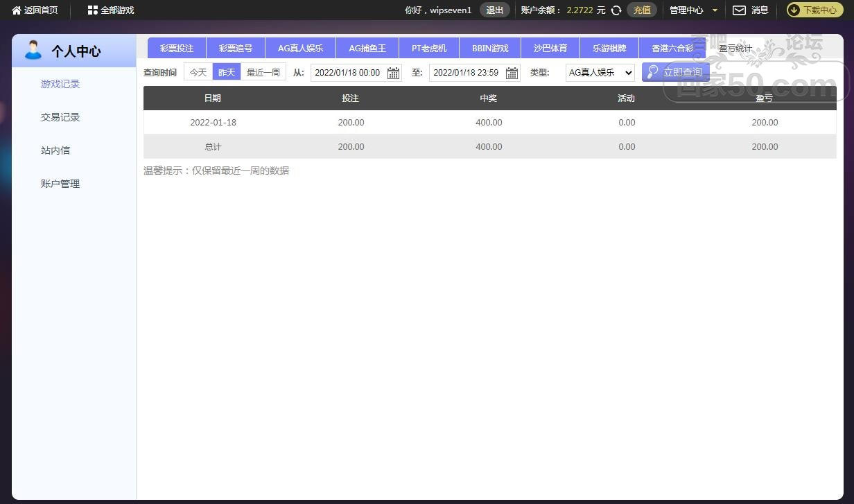Open calendar picker for end date

(x=512, y=73)
